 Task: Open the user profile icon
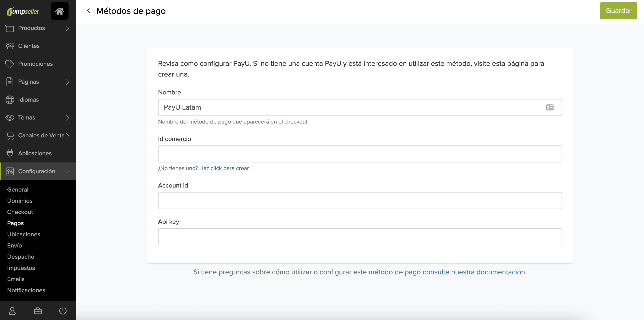tap(12, 311)
